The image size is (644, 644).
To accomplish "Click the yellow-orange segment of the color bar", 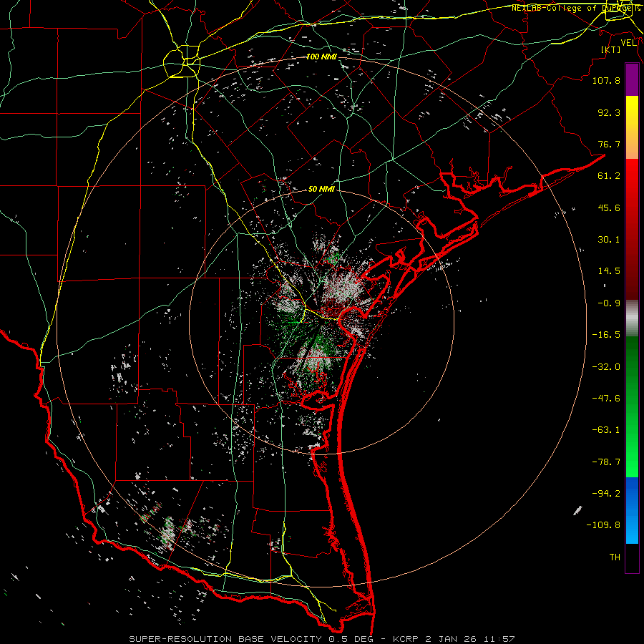I will pos(632,127).
